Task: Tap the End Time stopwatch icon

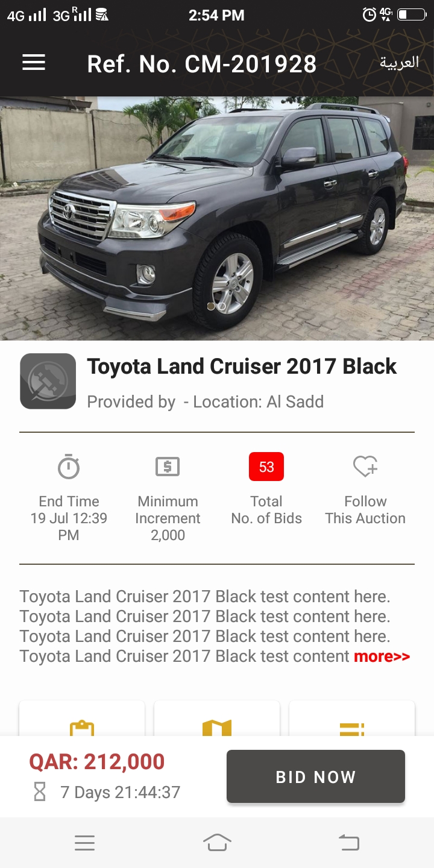Action: coord(69,467)
